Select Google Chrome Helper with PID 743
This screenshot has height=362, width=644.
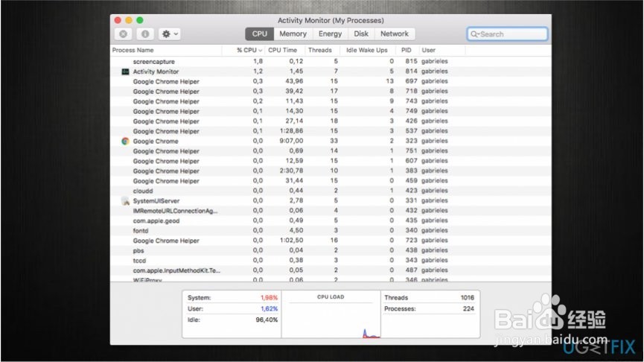click(x=331, y=101)
